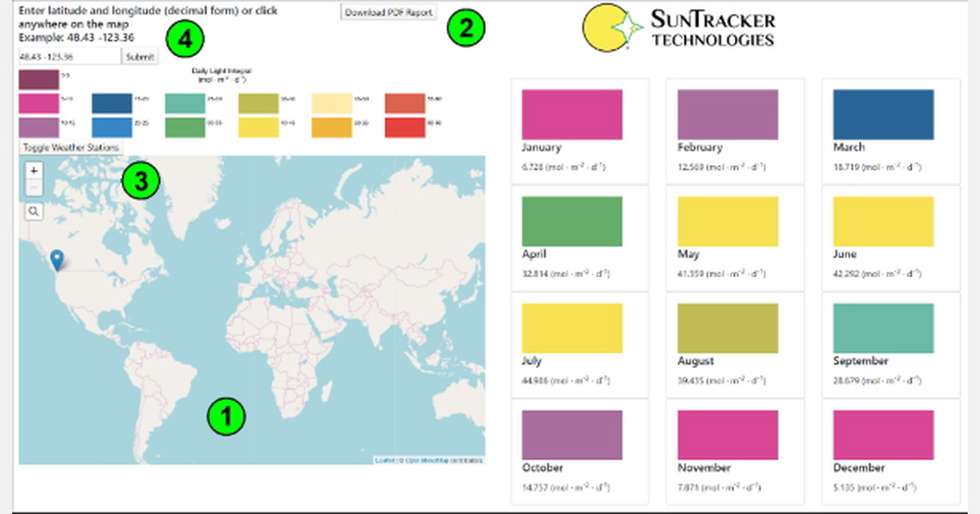The image size is (980, 514).
Task: Click the 0-5 legend swatch
Action: coord(37,78)
